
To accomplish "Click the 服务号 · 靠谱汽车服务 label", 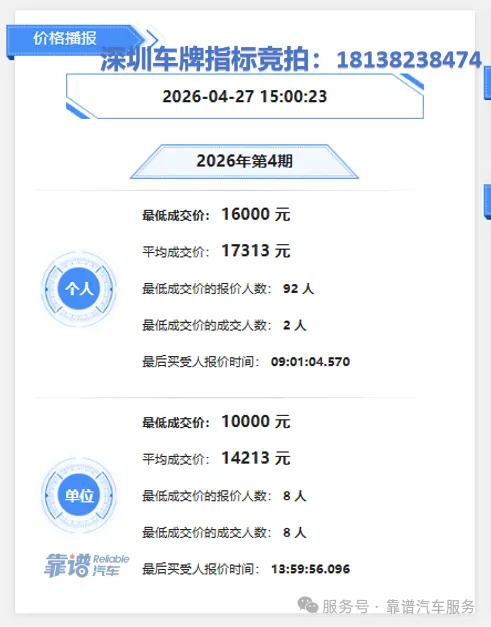I will 398,606.
